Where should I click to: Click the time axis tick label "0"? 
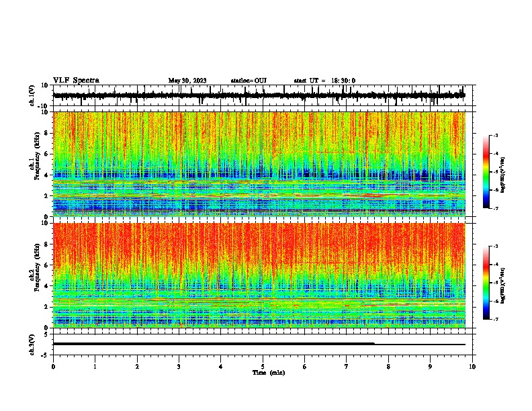pos(53,367)
